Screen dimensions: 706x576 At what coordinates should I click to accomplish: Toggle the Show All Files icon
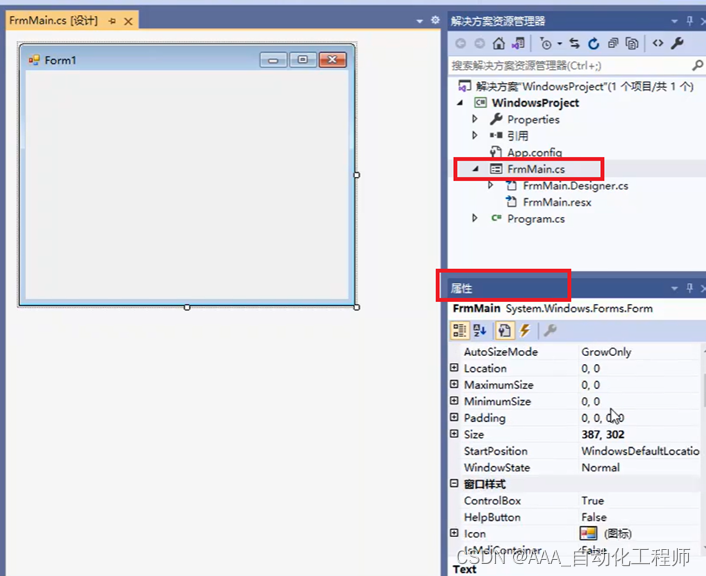pyautogui.click(x=632, y=44)
